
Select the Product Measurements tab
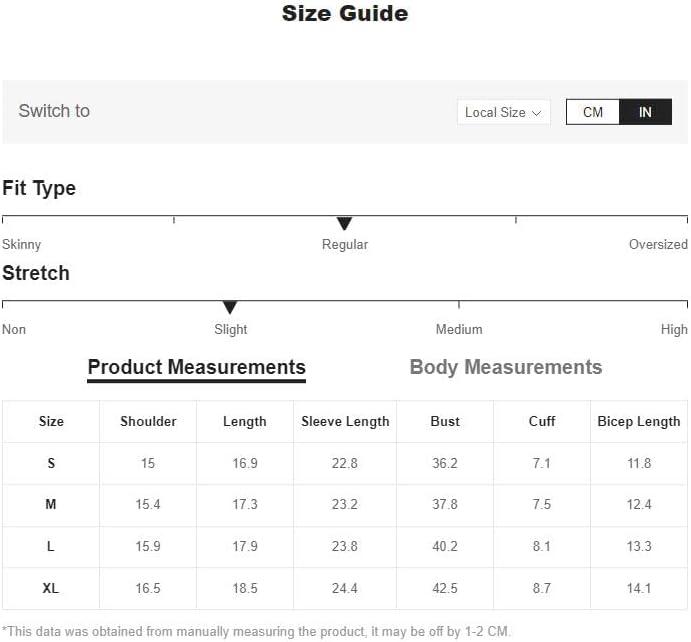(197, 368)
